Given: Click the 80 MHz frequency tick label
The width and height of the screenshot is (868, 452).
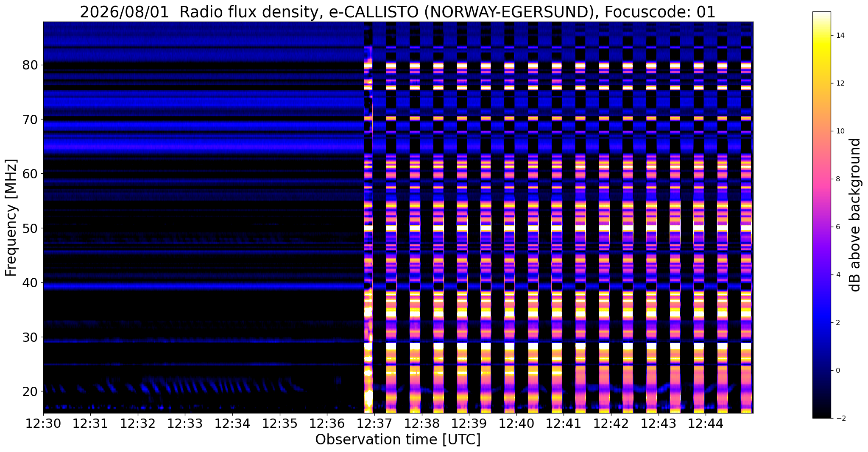Looking at the screenshot, I should [31, 65].
